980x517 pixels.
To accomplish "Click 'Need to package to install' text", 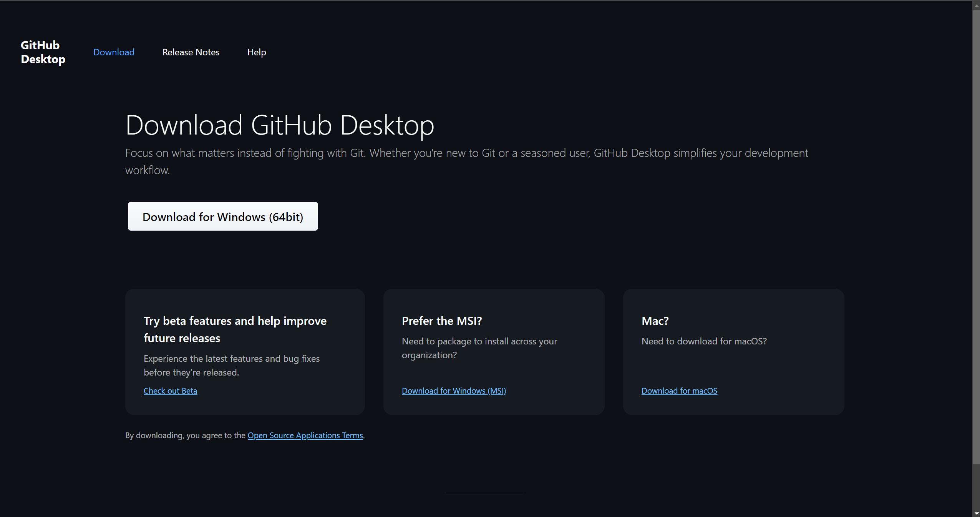I will (479, 348).
